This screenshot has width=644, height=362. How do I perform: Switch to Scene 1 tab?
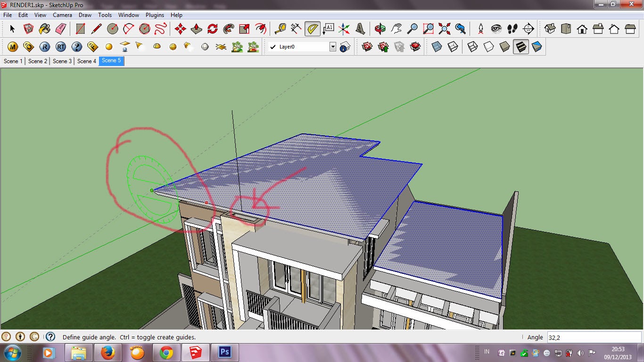(13, 61)
